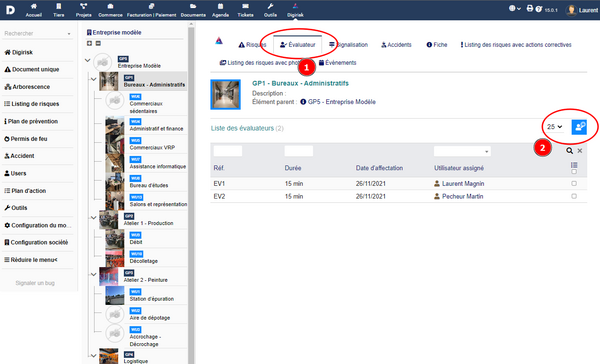Viewport: 600px width, 364px height.
Task: Select Commerciaux VRP work unit
Action: (x=152, y=147)
